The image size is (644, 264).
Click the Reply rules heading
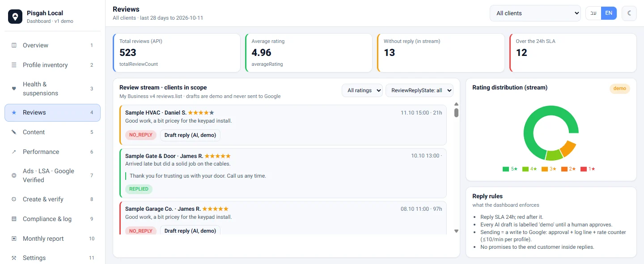487,196
